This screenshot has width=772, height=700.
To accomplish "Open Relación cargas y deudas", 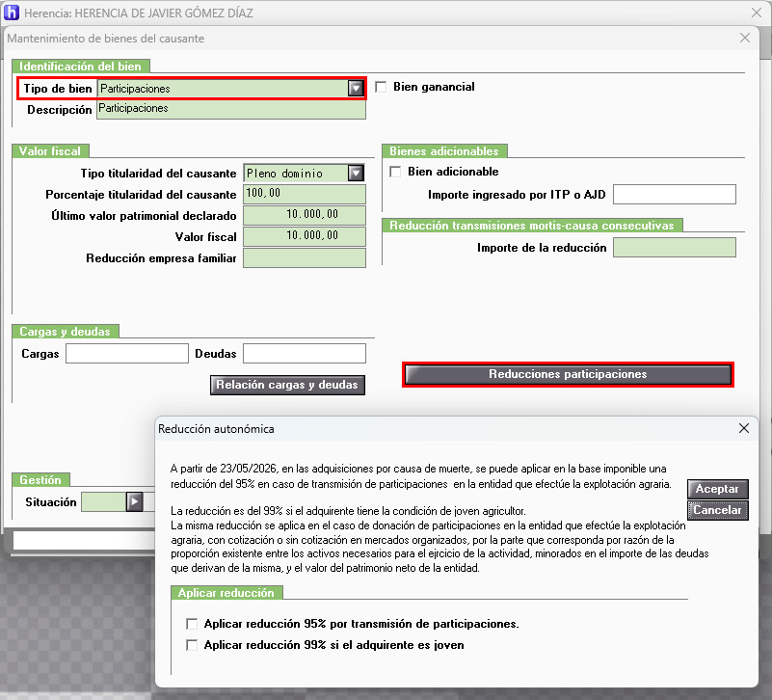I will click(287, 385).
